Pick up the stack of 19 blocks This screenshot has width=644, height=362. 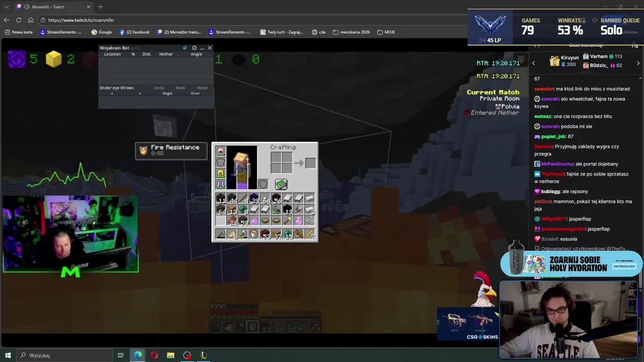click(287, 210)
